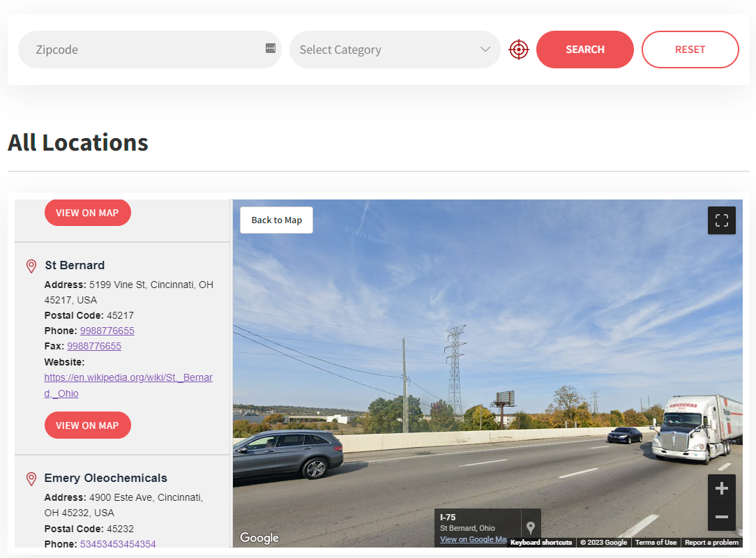
Task: Click Emery Oleochemicals address '4900 Este Ave'
Action: (121, 497)
